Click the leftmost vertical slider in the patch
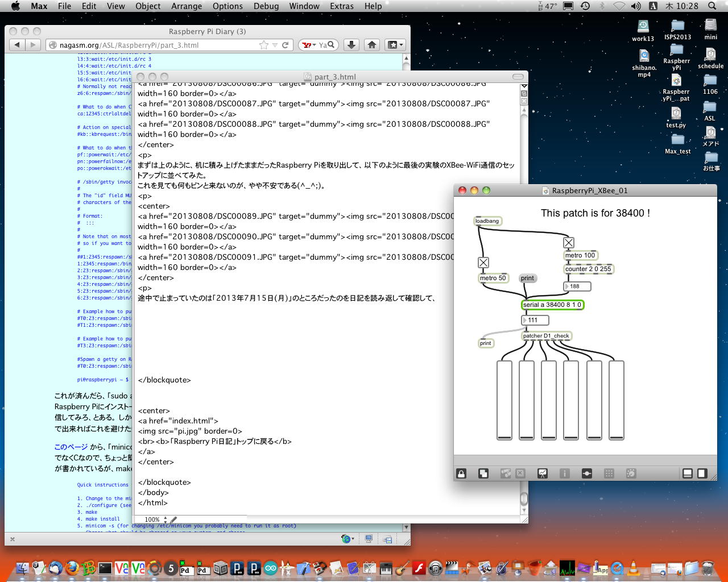The width and height of the screenshot is (728, 582). coord(504,400)
